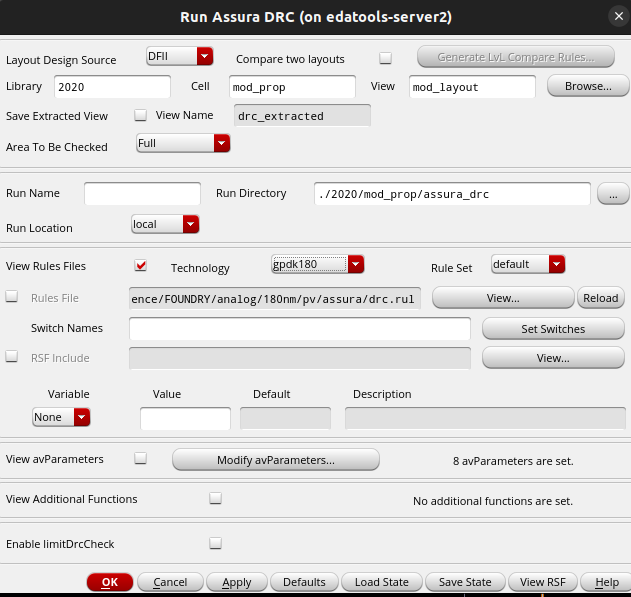Screen dimensions: 631x597
Task: Open Area To Be Checked dropdown
Action: point(183,143)
